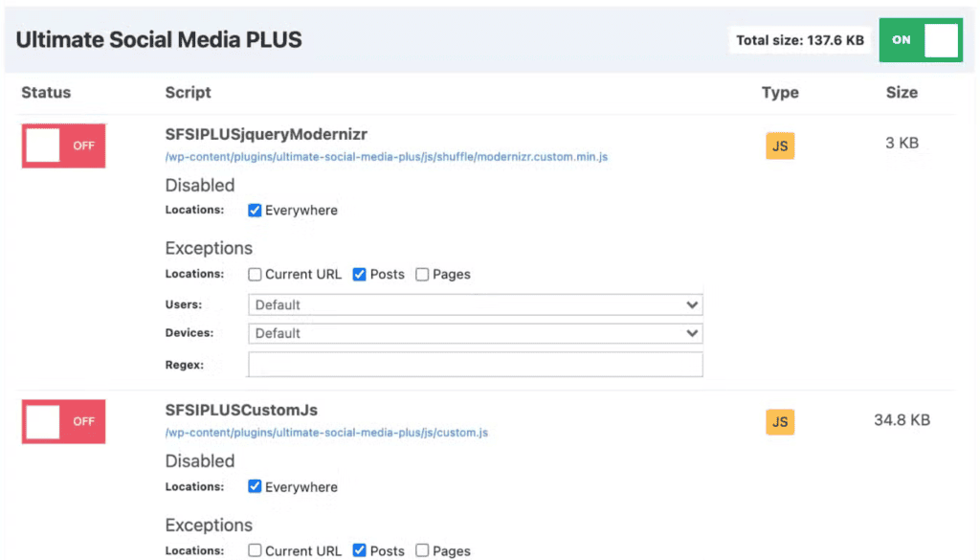Click the Size column header

point(902,93)
